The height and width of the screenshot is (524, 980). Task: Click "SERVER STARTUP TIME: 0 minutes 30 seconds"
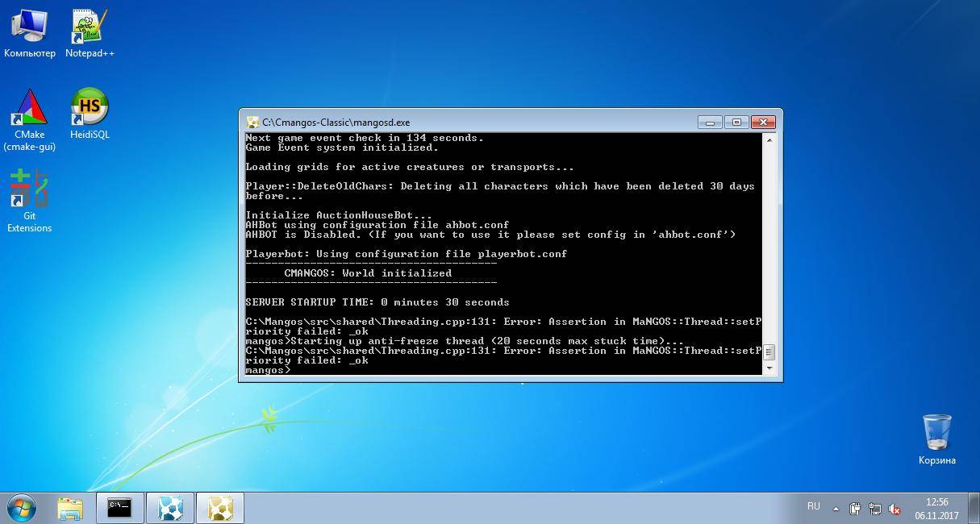(x=377, y=302)
